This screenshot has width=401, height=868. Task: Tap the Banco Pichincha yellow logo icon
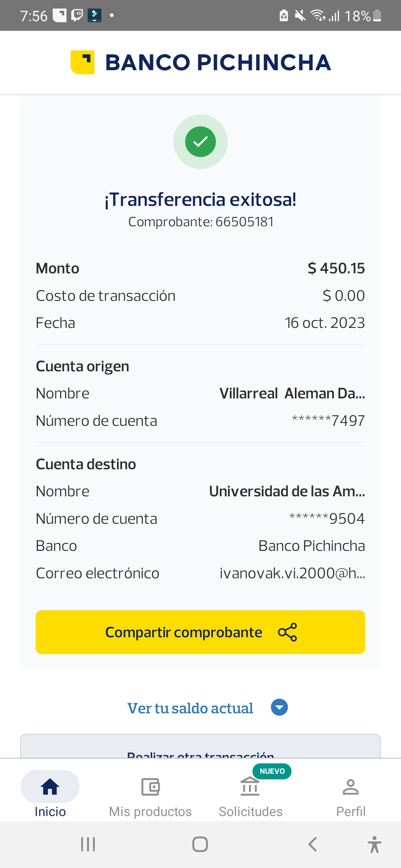82,62
